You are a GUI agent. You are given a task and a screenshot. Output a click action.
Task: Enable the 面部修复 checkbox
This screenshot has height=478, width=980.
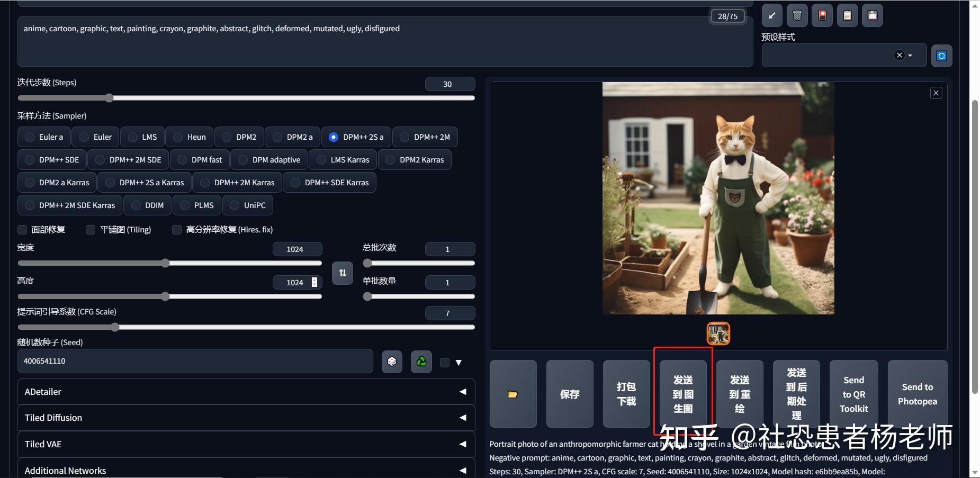pyautogui.click(x=22, y=230)
